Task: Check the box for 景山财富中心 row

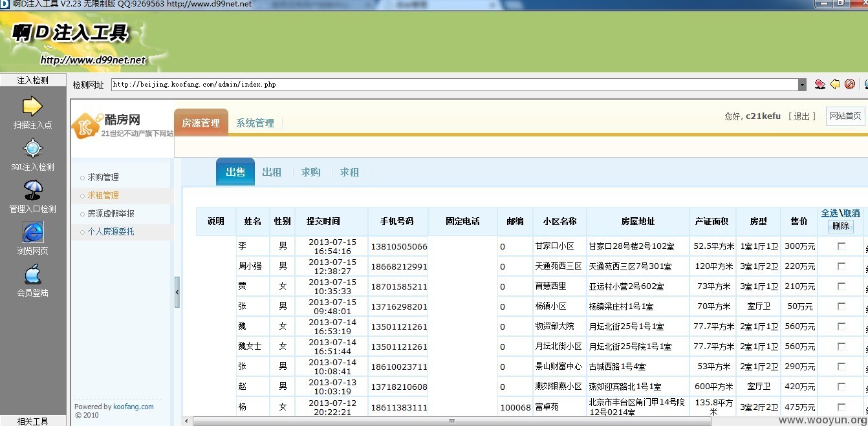Action: tap(841, 367)
